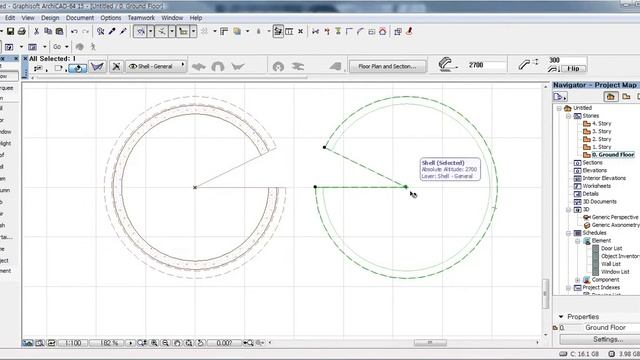Open the View menu

click(x=28, y=18)
